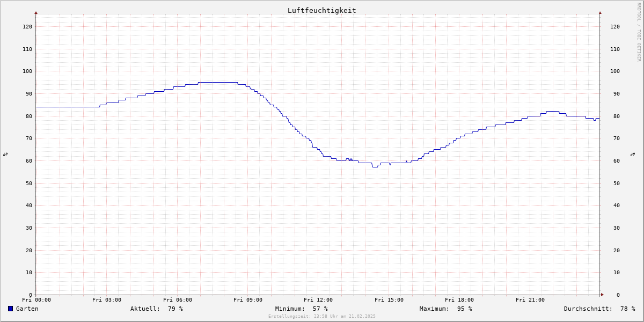Select the Durchschnitt: 78 % value
The width and height of the screenshot is (644, 322).
pyautogui.click(x=599, y=309)
